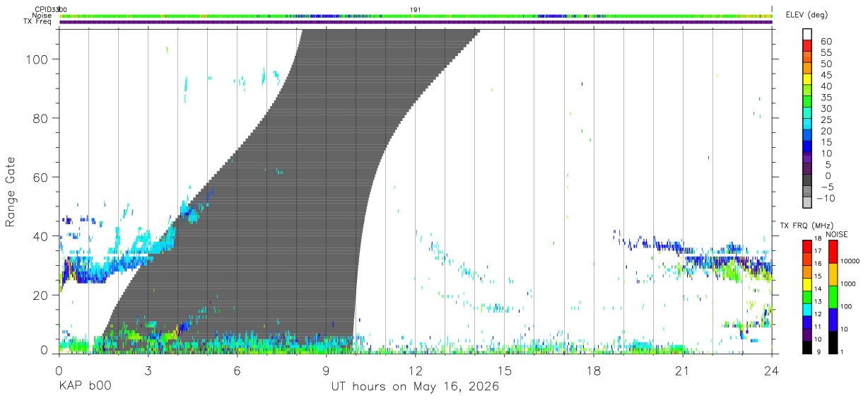Screen dimensions: 868x401
Task: Click UT hours axis label 24
Action: tap(772, 371)
